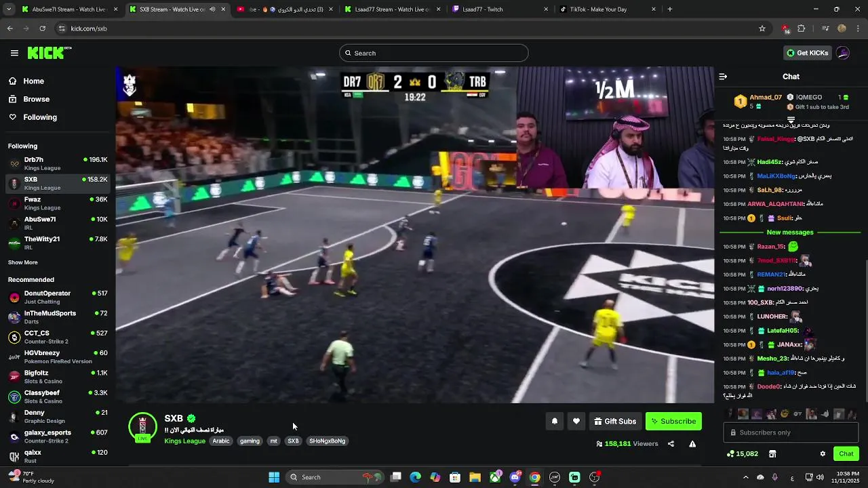Image resolution: width=868 pixels, height=488 pixels.
Task: Open Windows Start menu
Action: coord(274,477)
